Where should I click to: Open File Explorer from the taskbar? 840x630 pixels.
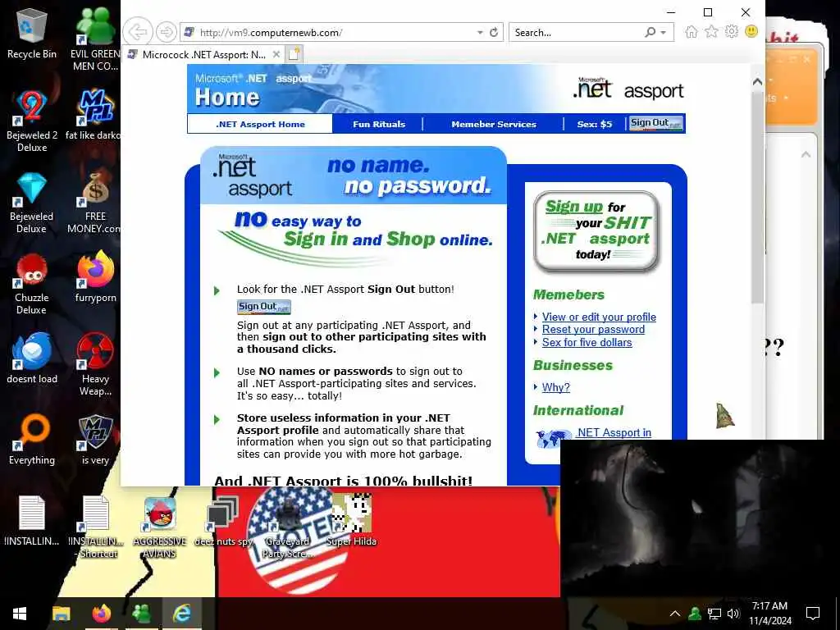click(61, 614)
